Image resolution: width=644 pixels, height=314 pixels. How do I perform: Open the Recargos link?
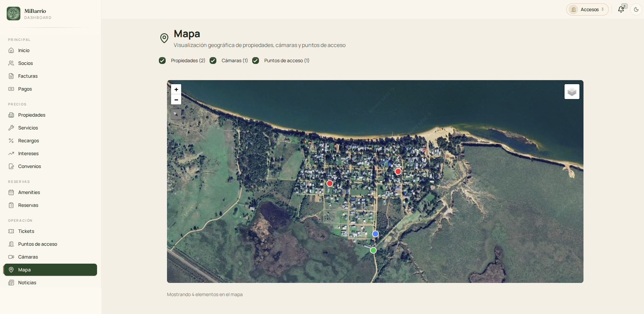pos(50,141)
